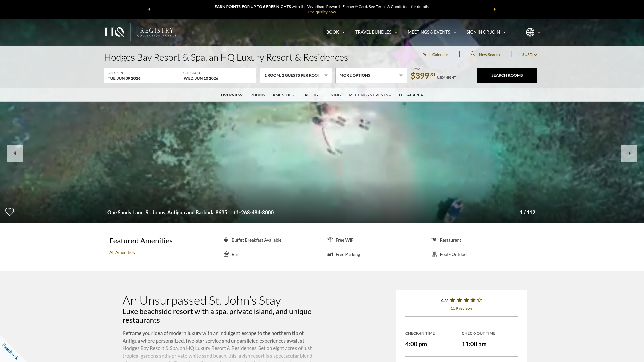The width and height of the screenshot is (644, 362).
Task: Open the SIGN IN OR JOIN dropdown
Action: pos(486,32)
